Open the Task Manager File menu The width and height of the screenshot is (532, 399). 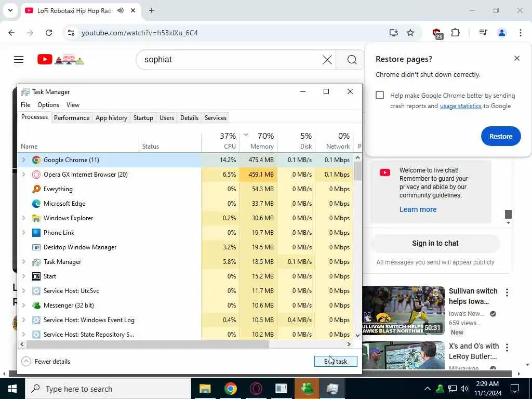pyautogui.click(x=25, y=105)
